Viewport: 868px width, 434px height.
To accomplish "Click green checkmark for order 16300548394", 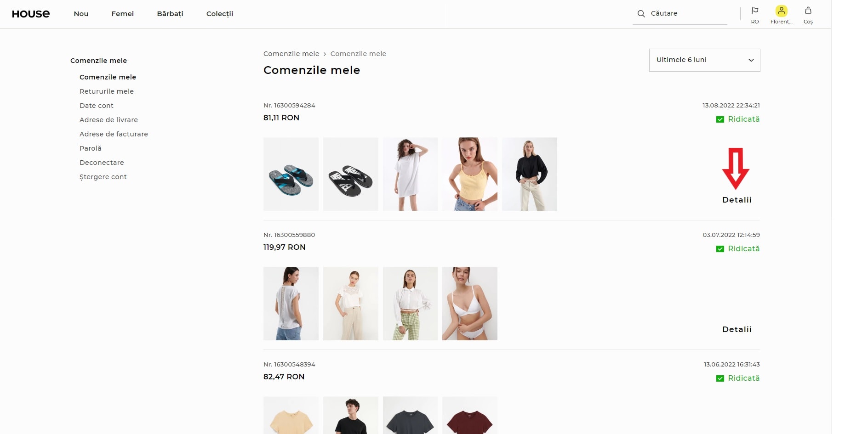I will (x=720, y=378).
